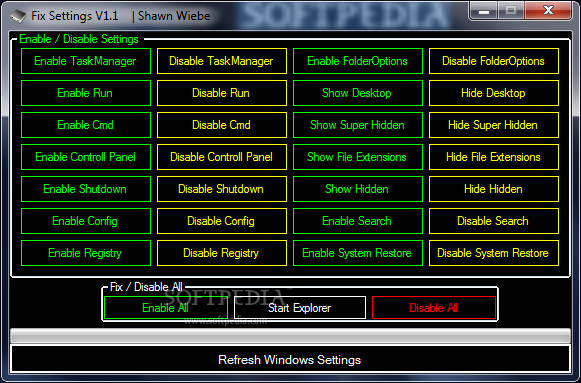Image resolution: width=581 pixels, height=383 pixels.
Task: Click Disable System Restore
Action: point(494,253)
